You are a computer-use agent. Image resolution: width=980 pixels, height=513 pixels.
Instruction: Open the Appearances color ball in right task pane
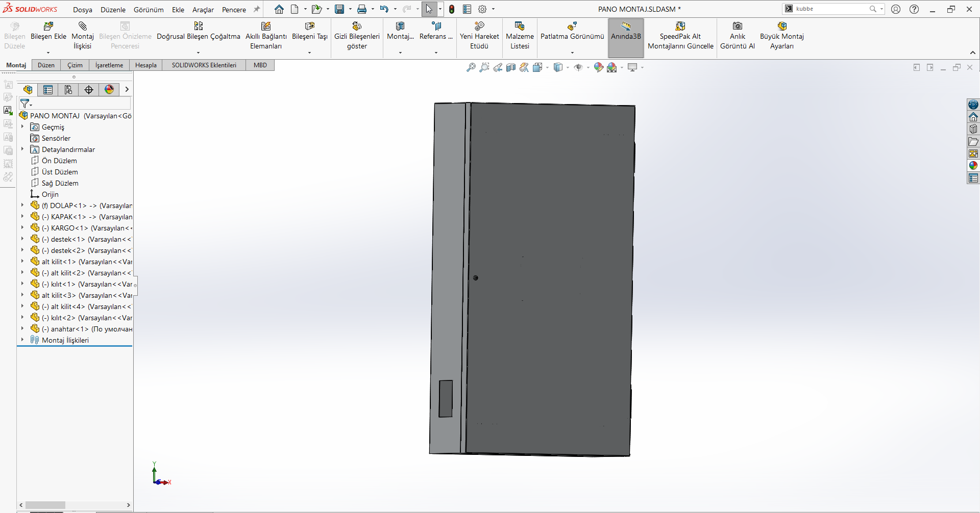(x=973, y=165)
